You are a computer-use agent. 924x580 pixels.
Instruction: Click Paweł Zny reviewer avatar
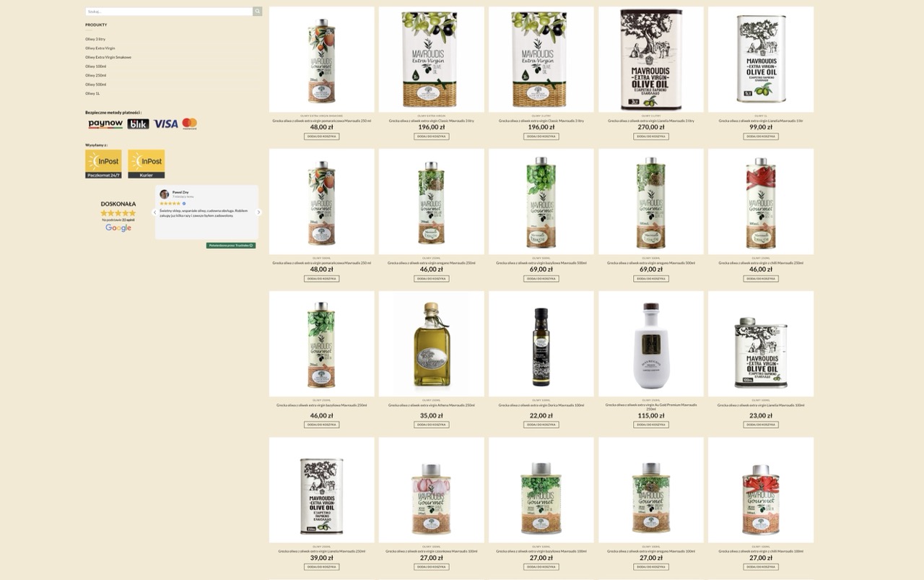pos(165,194)
